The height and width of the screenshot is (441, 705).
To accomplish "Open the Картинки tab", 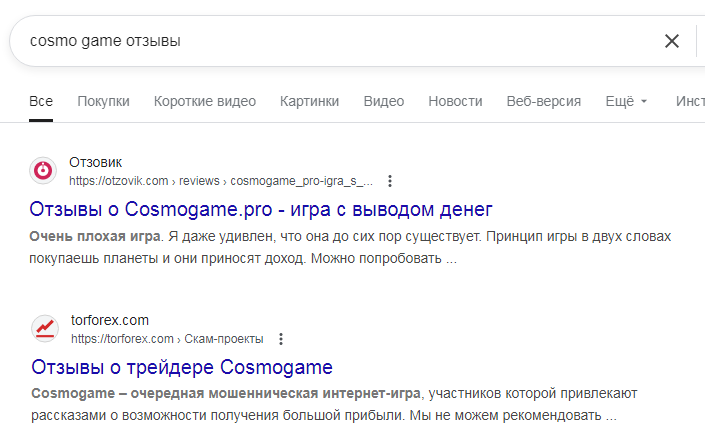I will 309,101.
